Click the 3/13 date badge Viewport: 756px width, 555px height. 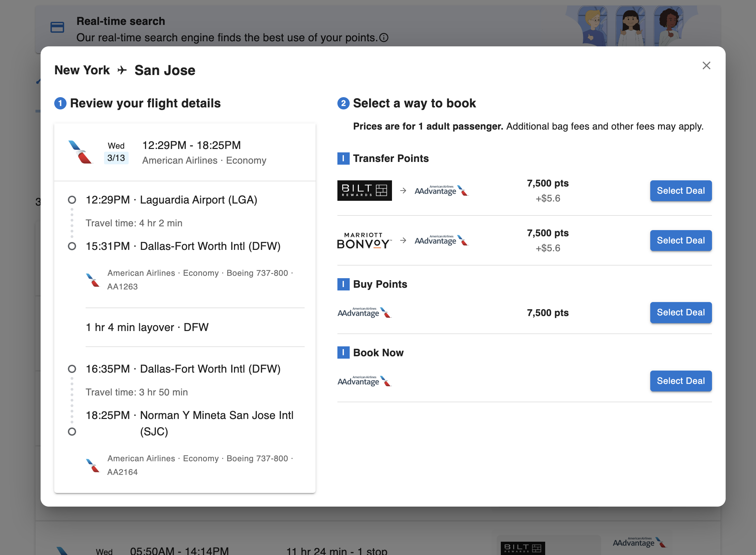coord(116,158)
